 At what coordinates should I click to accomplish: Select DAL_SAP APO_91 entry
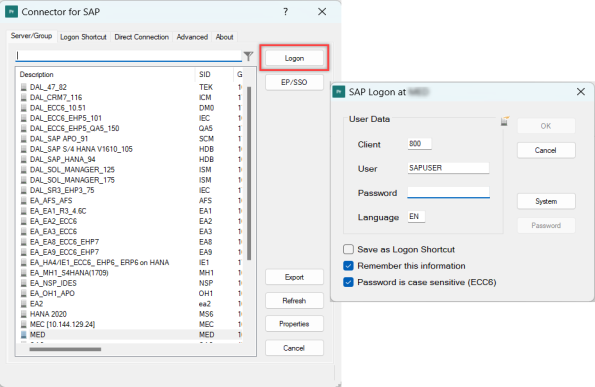click(x=131, y=139)
